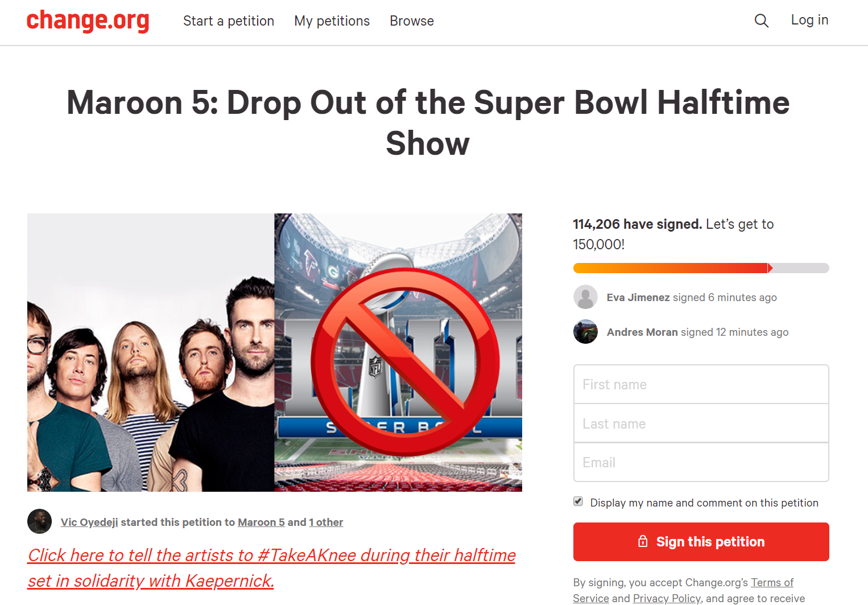Click Vic Oyedeji's profile avatar
The image size is (868, 605).
click(39, 521)
